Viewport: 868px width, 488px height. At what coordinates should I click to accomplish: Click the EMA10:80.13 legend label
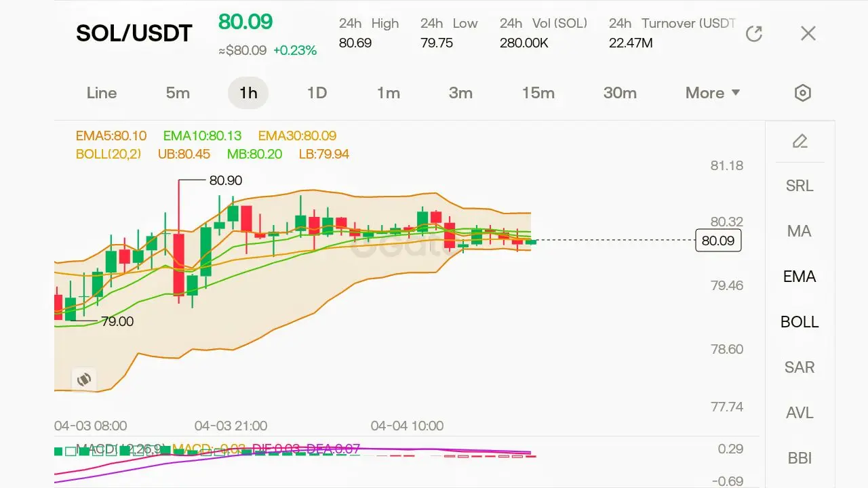point(202,136)
